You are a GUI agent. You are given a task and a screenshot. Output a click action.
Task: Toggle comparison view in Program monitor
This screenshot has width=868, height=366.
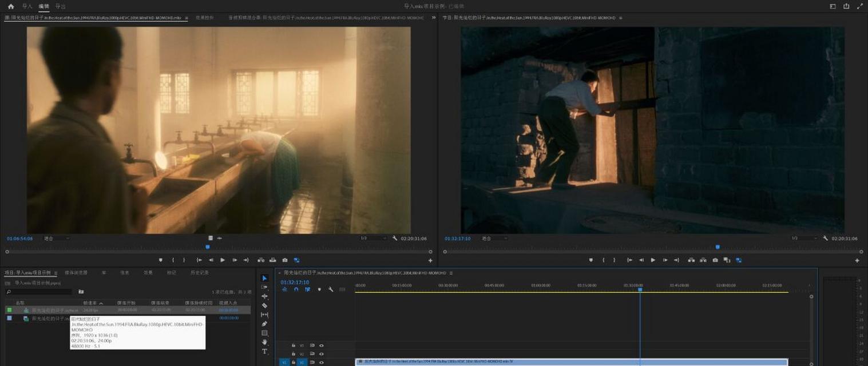(727, 260)
